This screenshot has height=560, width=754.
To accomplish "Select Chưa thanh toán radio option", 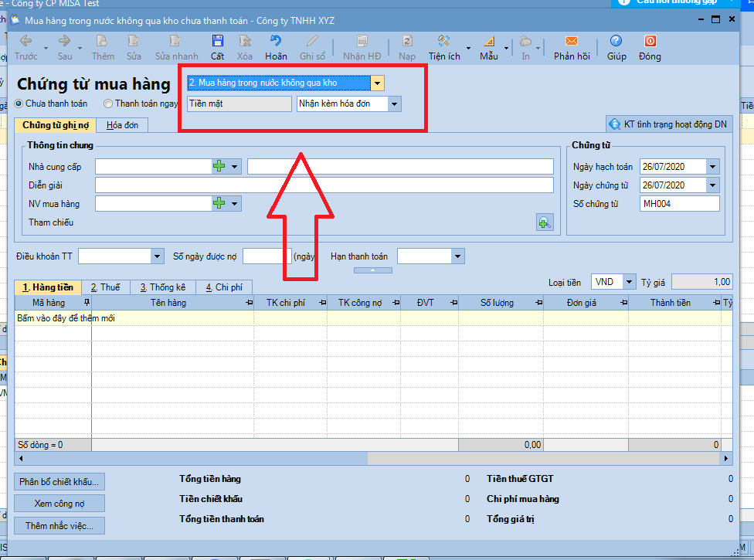I will point(20,104).
